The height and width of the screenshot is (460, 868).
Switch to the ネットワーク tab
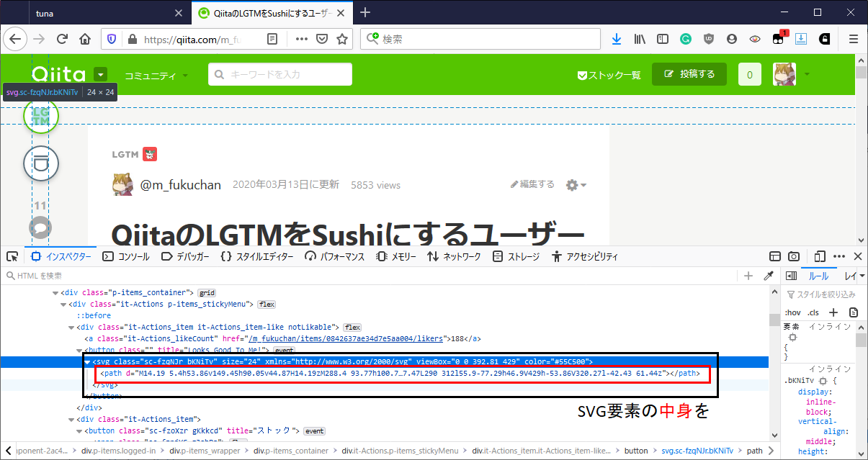(x=454, y=256)
